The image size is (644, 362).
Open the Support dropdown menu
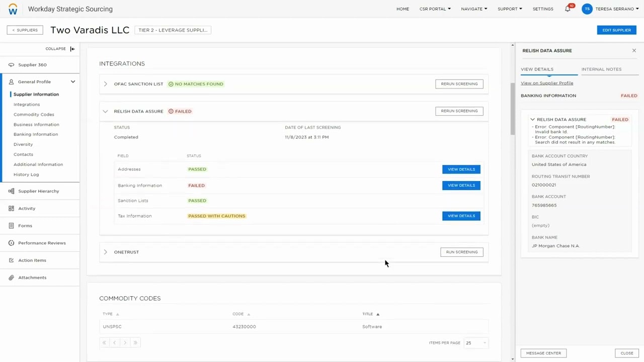(510, 9)
